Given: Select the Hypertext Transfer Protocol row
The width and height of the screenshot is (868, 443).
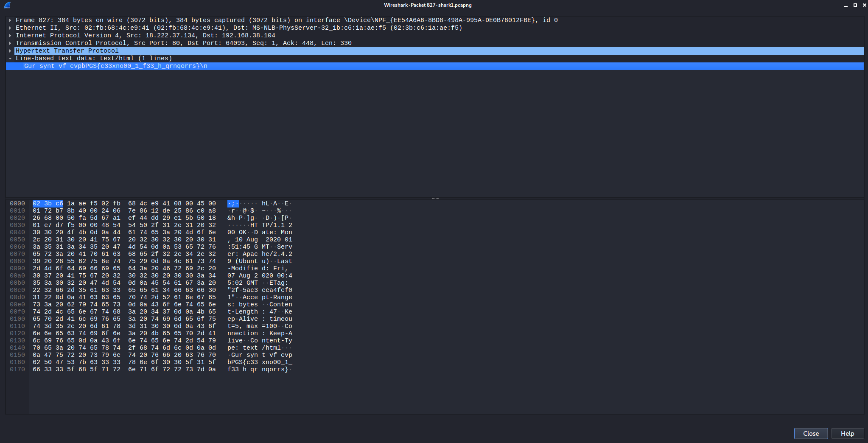Looking at the screenshot, I should 67,50.
